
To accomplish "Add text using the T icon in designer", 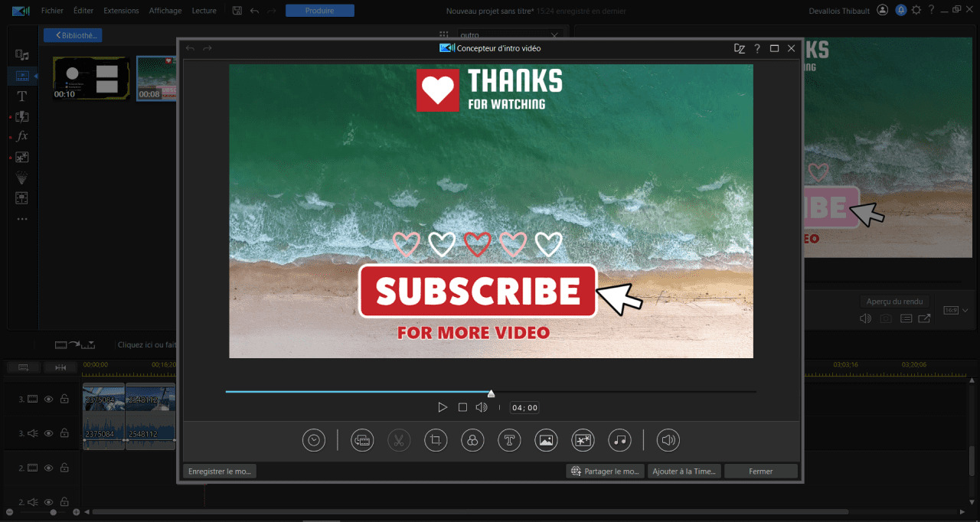I will point(509,440).
